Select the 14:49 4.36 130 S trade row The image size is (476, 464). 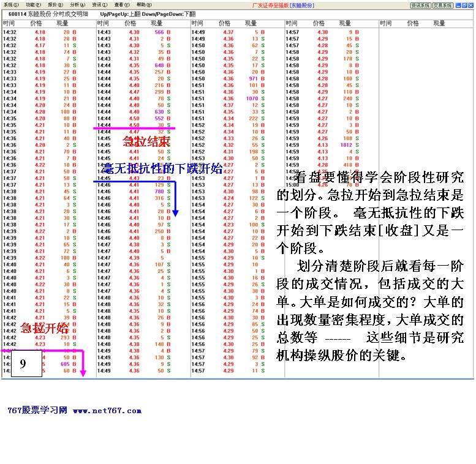pyautogui.click(x=134, y=357)
